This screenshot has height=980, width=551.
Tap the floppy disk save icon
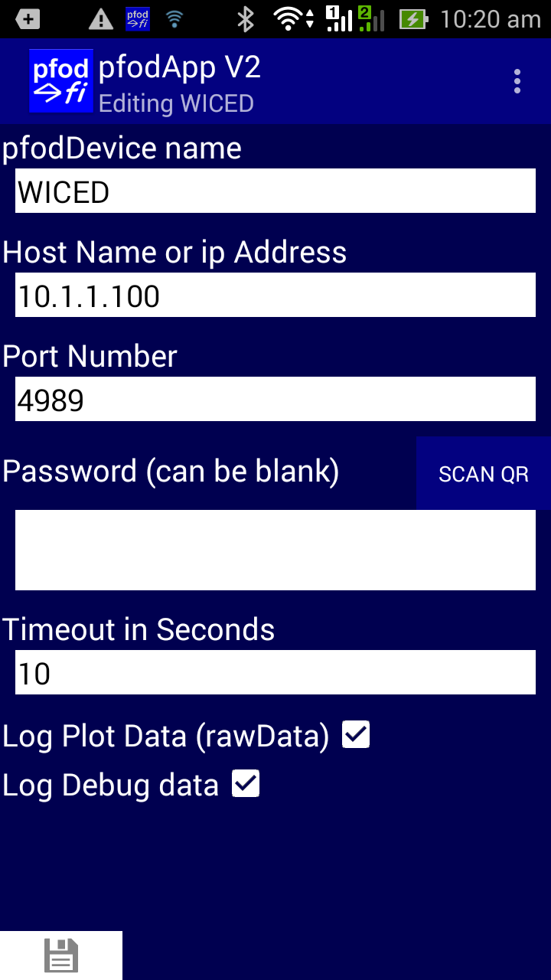61,955
